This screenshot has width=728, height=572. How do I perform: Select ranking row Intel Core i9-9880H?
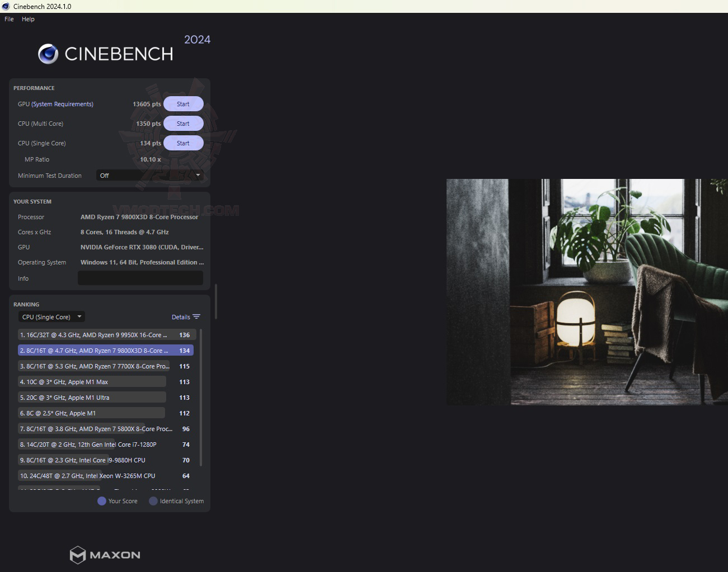pos(106,460)
